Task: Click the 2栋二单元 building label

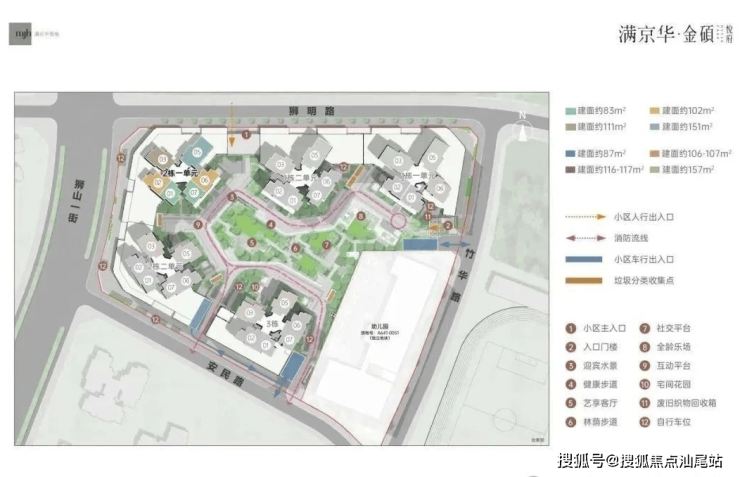Action: click(x=163, y=267)
